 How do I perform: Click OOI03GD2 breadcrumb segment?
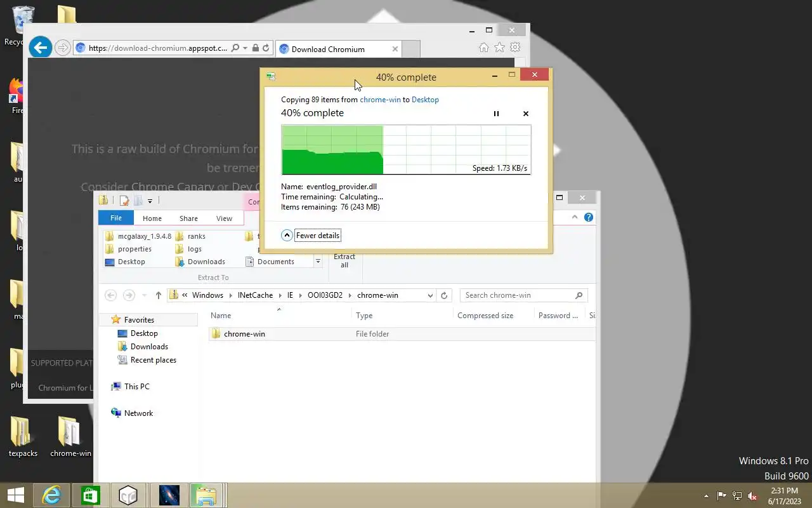[x=325, y=295]
